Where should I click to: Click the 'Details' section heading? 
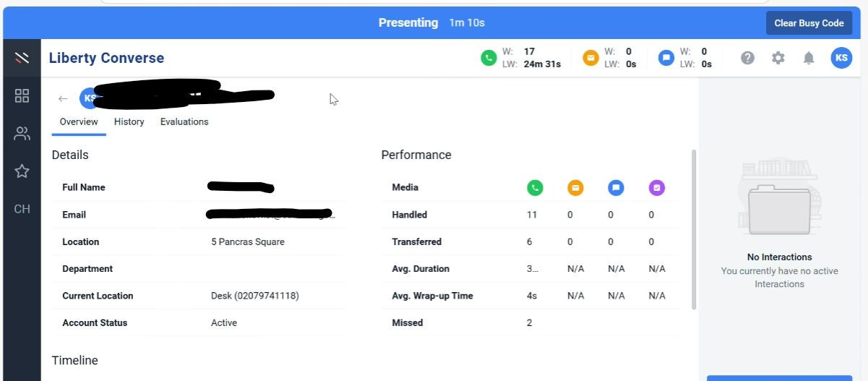(x=70, y=155)
